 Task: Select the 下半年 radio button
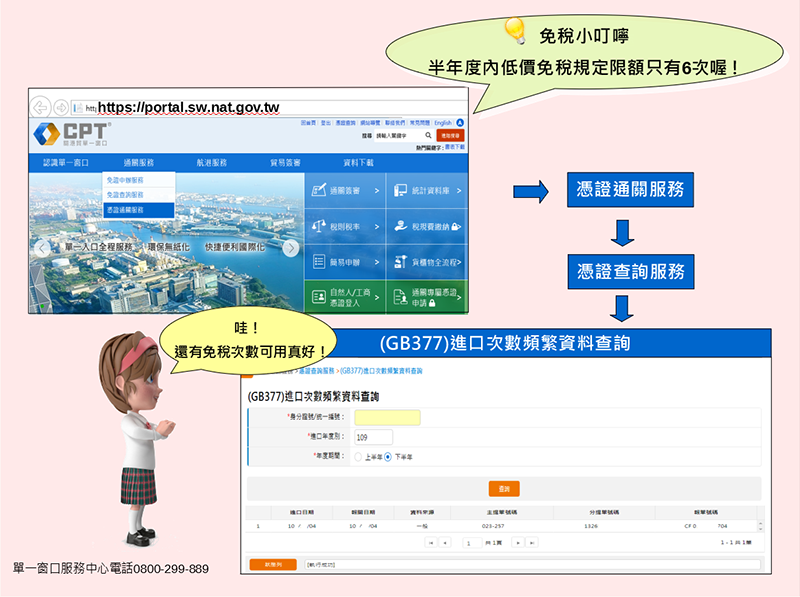point(388,456)
